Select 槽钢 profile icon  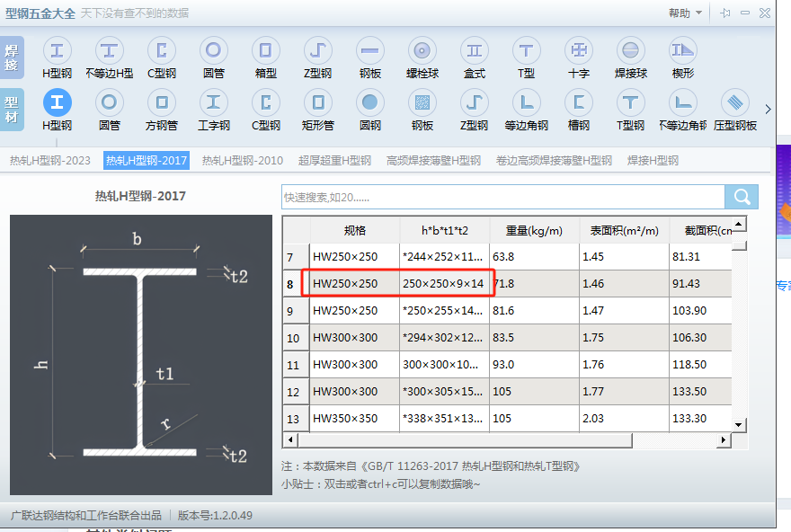click(579, 102)
